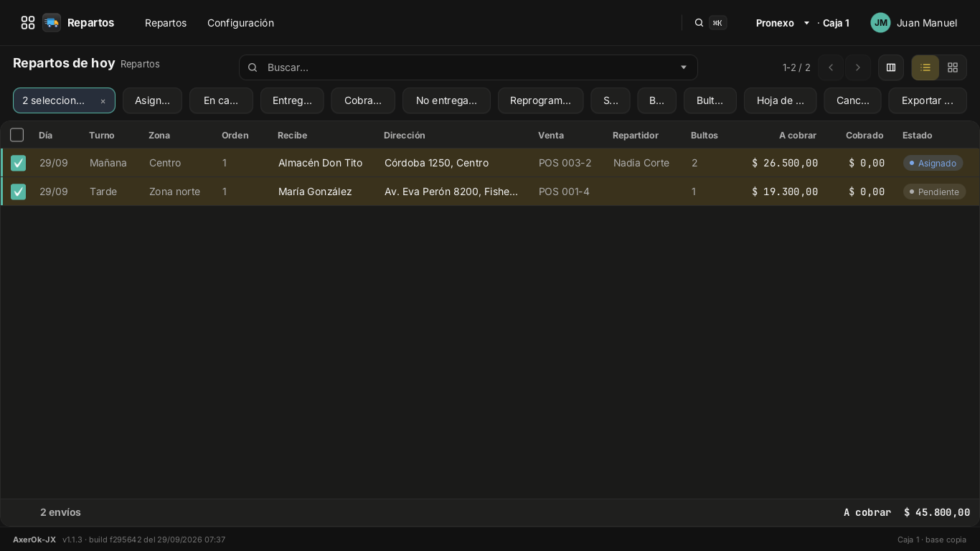
Task: Open the apps grid launcher
Action: pos(28,23)
